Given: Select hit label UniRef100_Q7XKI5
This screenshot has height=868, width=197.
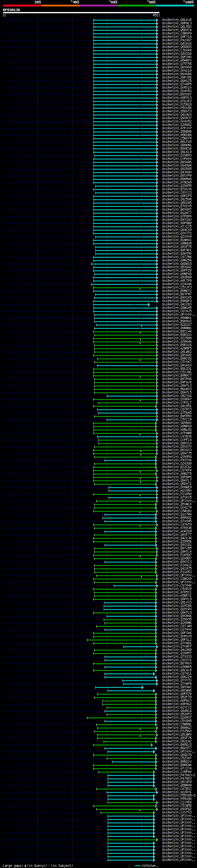Looking at the screenshot, I should (177, 497).
